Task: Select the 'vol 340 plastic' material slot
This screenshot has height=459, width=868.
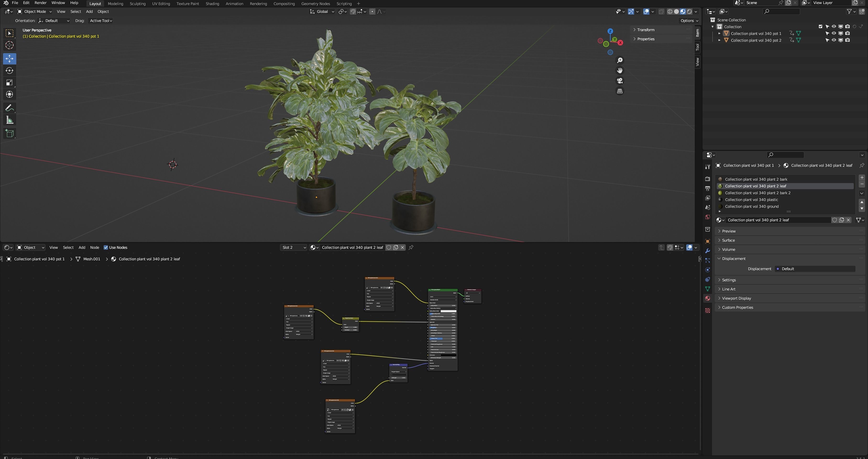Action: (x=786, y=200)
